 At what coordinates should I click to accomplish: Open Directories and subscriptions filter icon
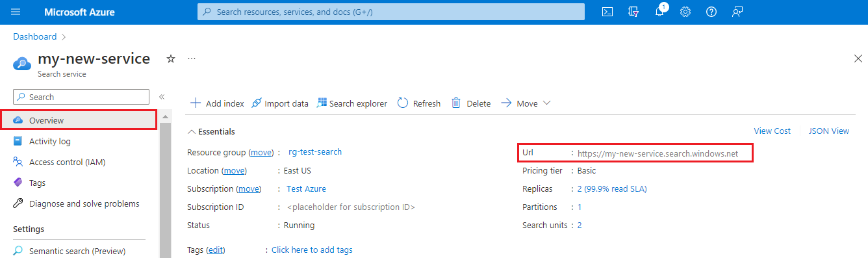[633, 12]
